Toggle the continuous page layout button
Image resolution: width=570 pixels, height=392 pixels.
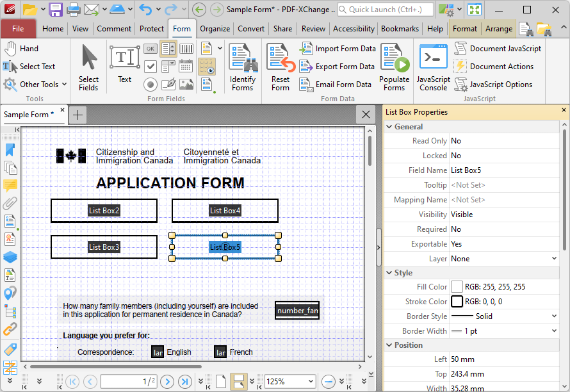click(238, 382)
